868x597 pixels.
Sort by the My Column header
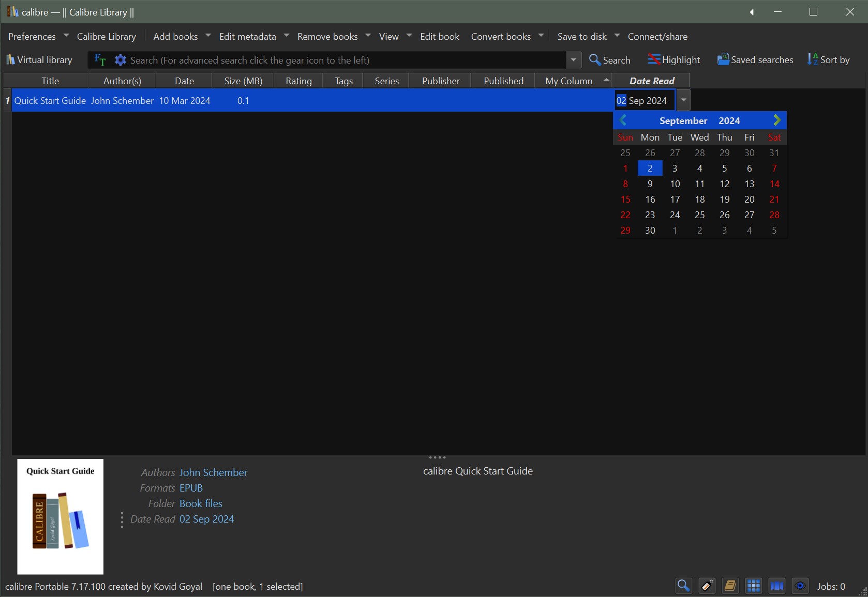tap(574, 81)
